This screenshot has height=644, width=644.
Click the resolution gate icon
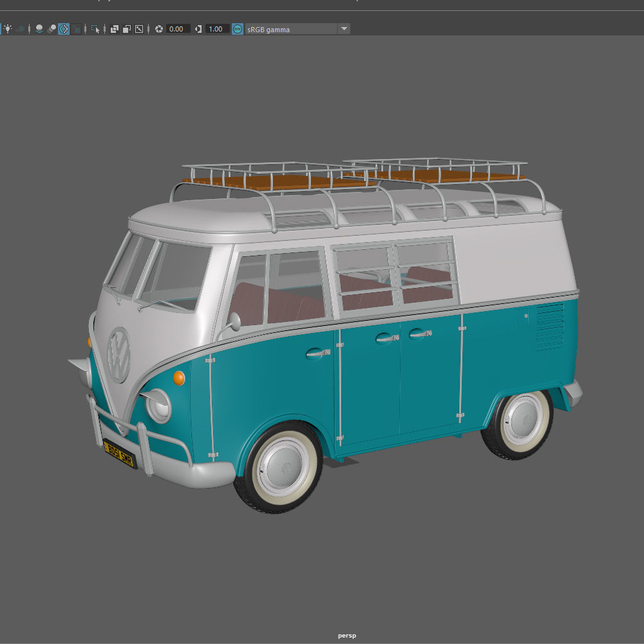126,28
